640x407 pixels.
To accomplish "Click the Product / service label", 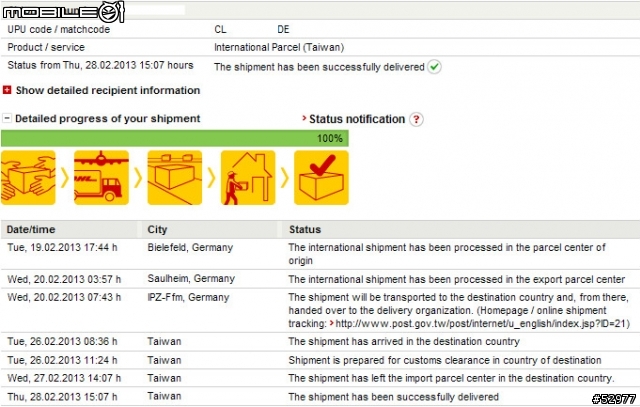I will tap(46, 47).
